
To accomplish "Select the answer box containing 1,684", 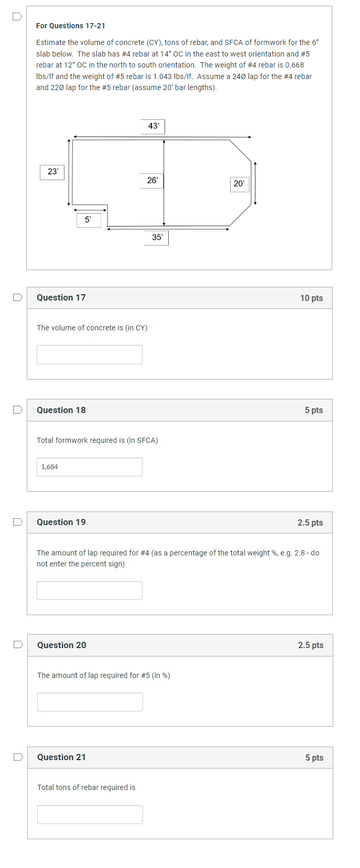I will [89, 466].
